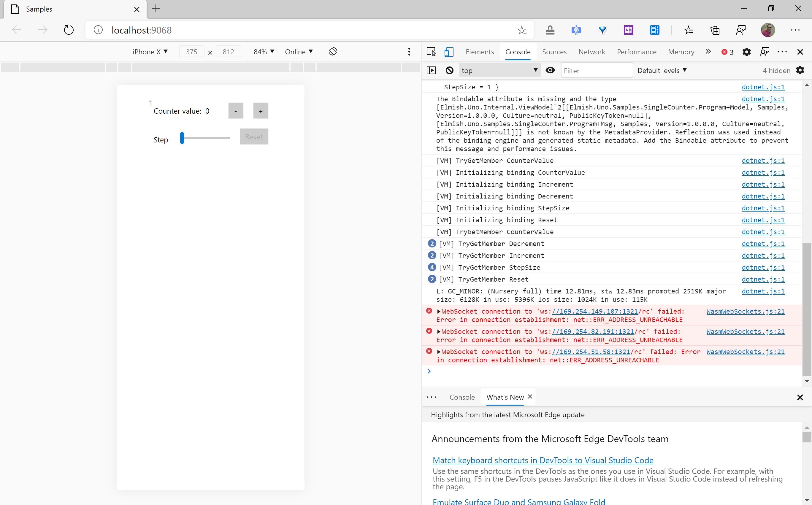Select the inspect element tool
812x505 pixels.
(x=431, y=52)
